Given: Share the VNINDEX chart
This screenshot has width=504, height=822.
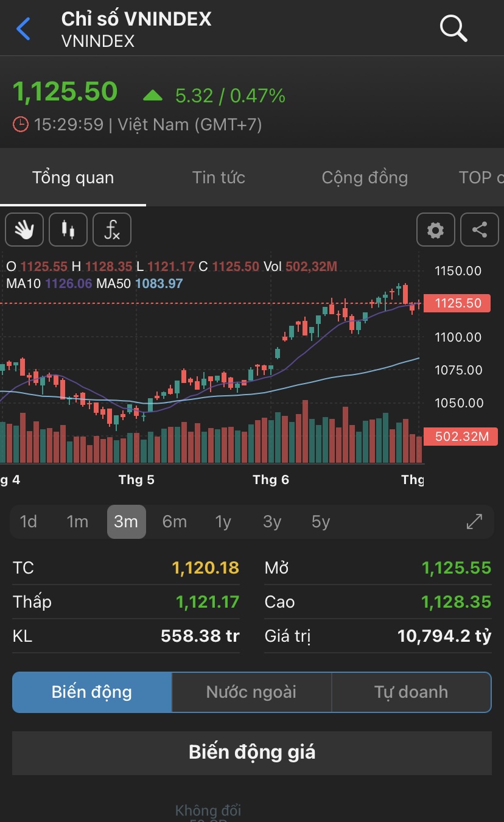Looking at the screenshot, I should pos(480,230).
